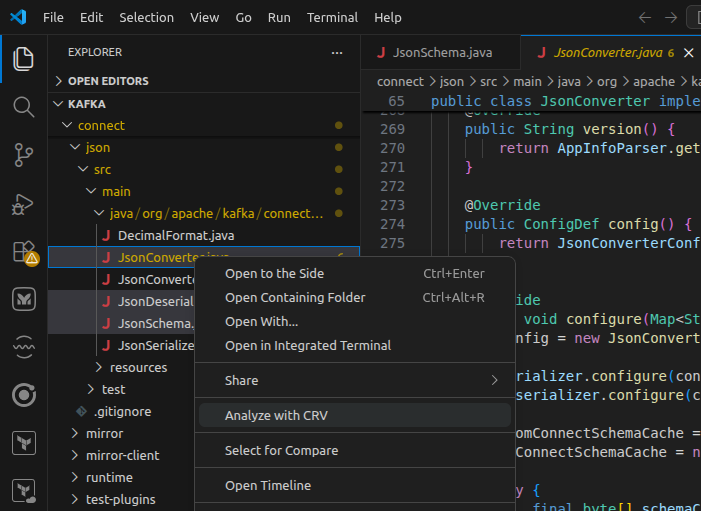Click the 'apache' breadcrumb segment

(x=654, y=82)
